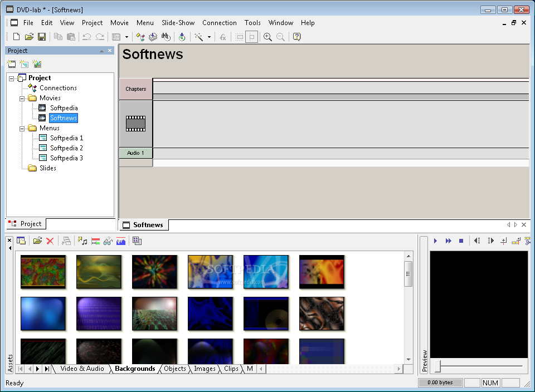Delete asset with the red X icon
The width and height of the screenshot is (535, 392).
click(x=50, y=241)
